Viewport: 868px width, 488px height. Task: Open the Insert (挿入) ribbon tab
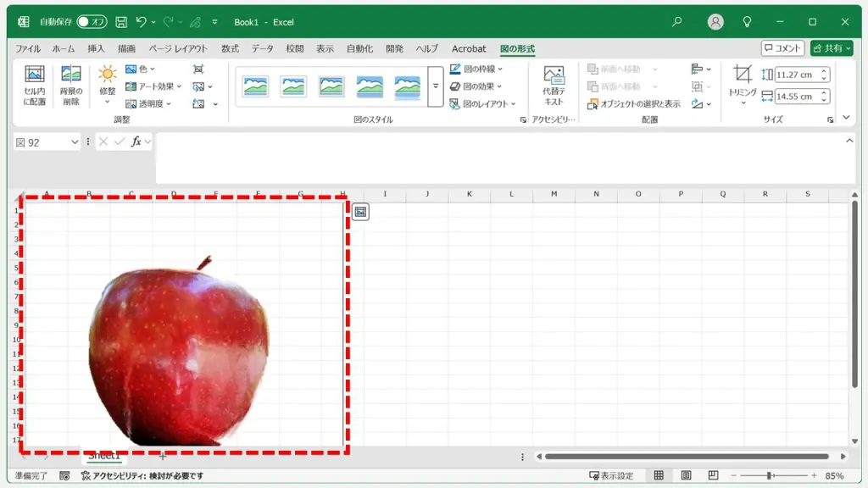coord(96,48)
